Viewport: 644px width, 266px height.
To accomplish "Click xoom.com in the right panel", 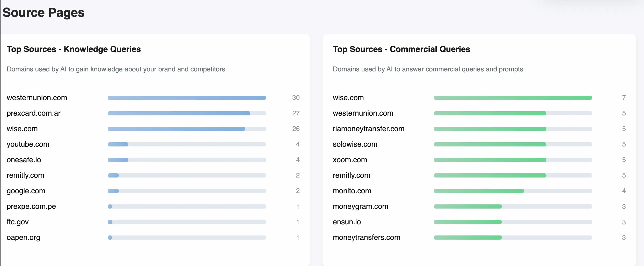I will point(350,160).
